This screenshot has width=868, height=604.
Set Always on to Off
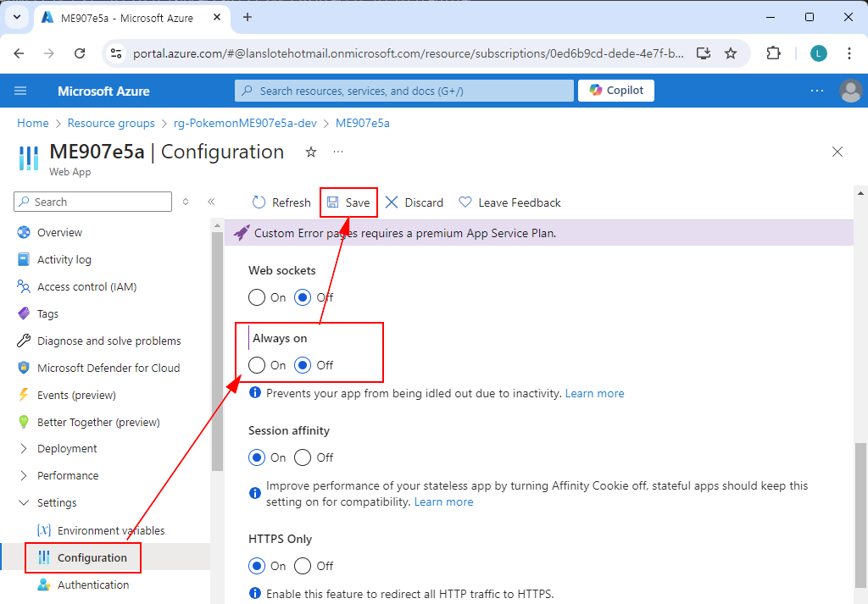[x=303, y=365]
